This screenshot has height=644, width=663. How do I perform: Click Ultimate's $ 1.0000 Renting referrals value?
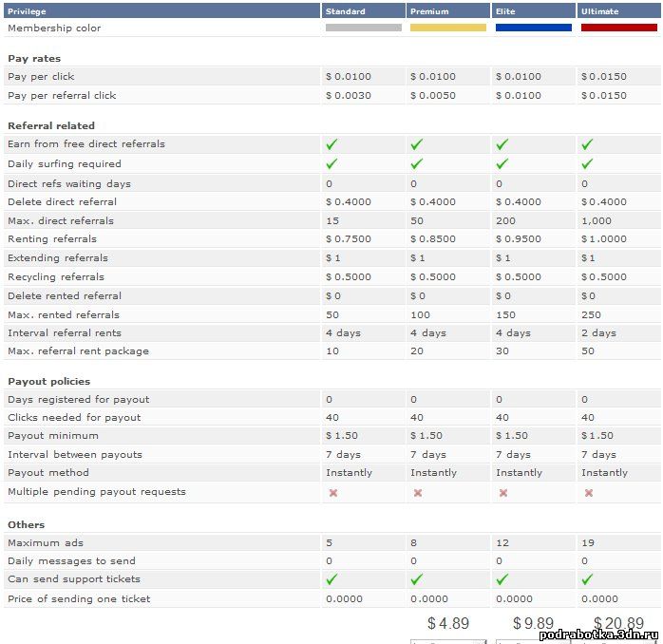604,239
